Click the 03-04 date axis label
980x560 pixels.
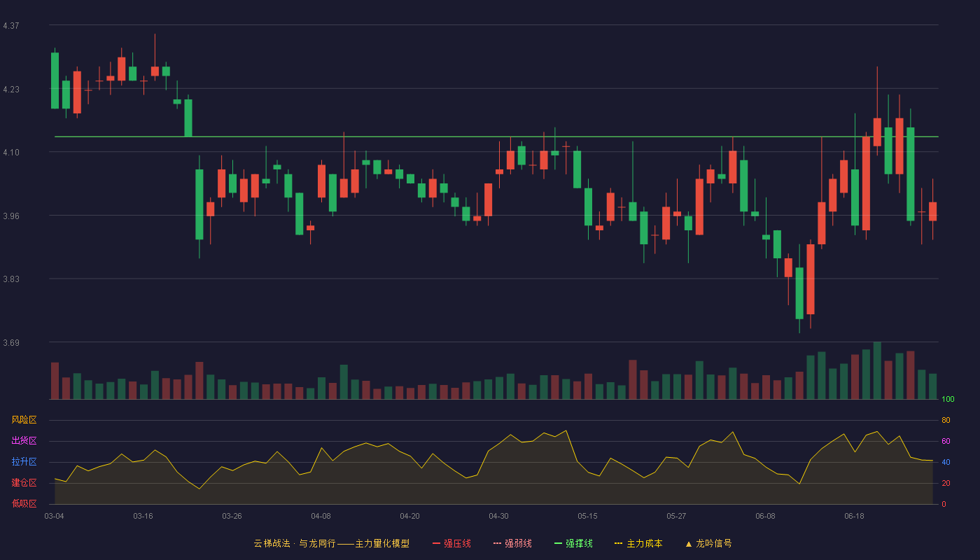54,516
